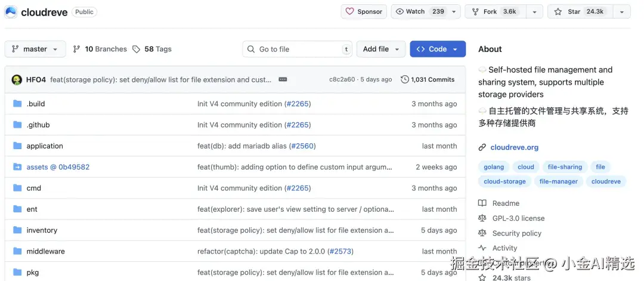This screenshot has height=281, width=644.
Task: Select the golang topic tag
Action: pos(494,167)
